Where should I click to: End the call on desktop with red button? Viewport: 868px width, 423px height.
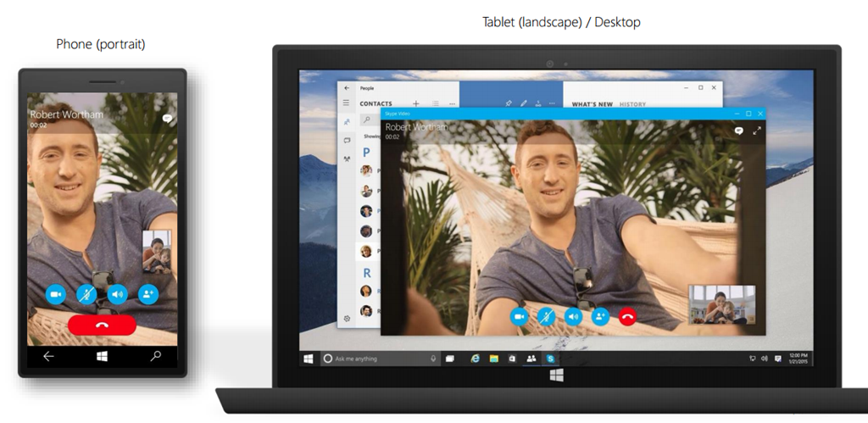627,316
